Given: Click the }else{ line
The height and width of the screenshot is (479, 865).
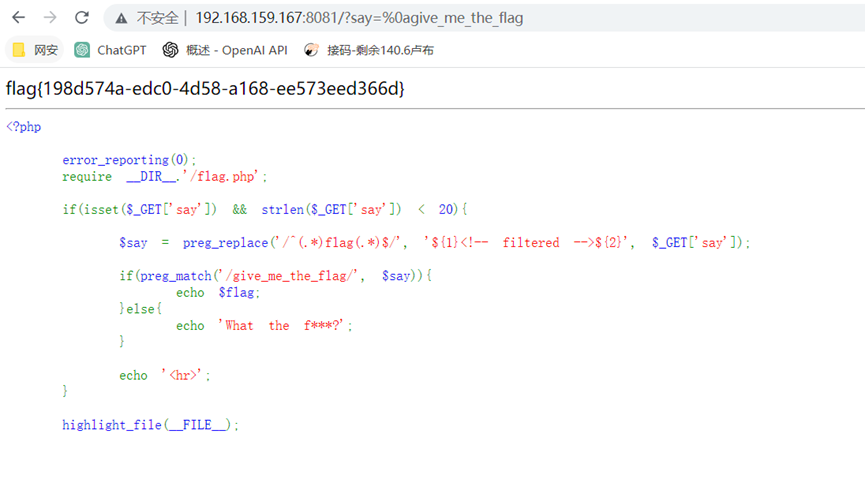Looking at the screenshot, I should (140, 309).
